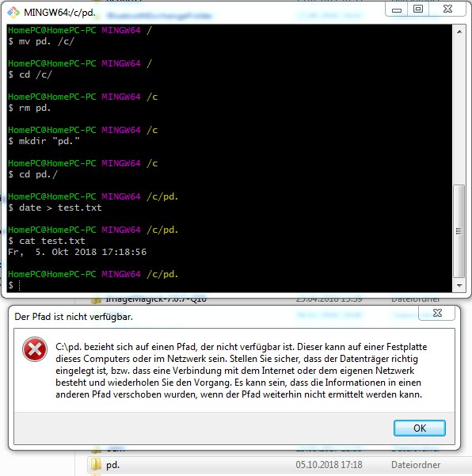This screenshot has height=476, width=472.
Task: Maximize the MINGW64 terminal window
Action: coord(418,9)
